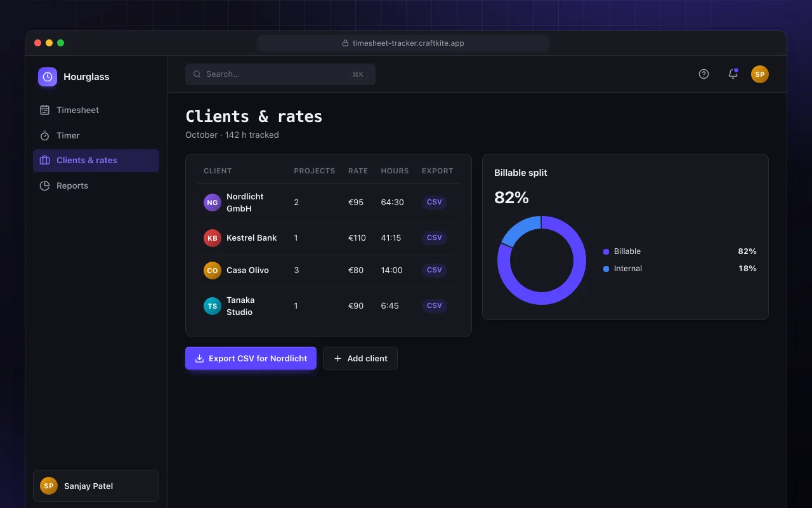The width and height of the screenshot is (812, 508).
Task: Click the RATE column header
Action: pos(358,171)
